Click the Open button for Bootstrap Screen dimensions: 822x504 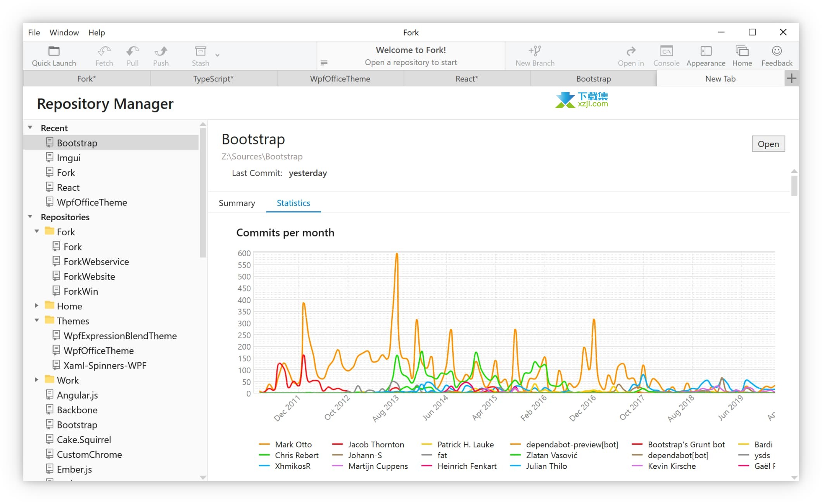[x=768, y=144]
